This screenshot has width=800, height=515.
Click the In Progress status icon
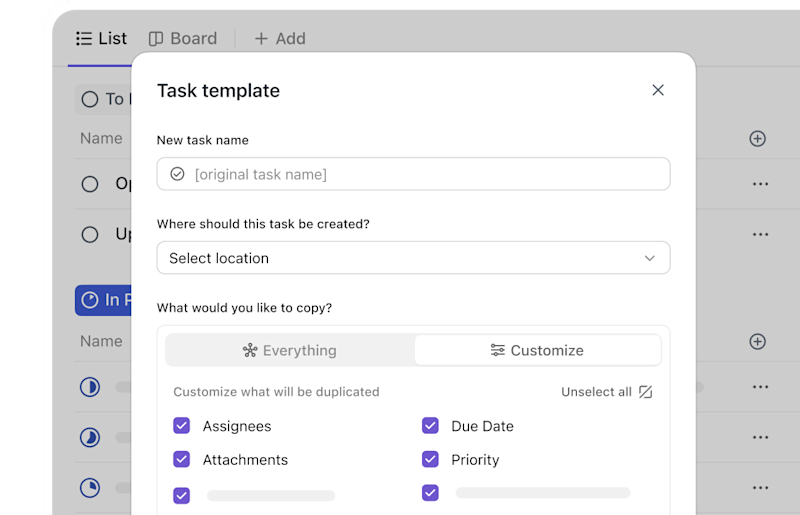(x=90, y=300)
